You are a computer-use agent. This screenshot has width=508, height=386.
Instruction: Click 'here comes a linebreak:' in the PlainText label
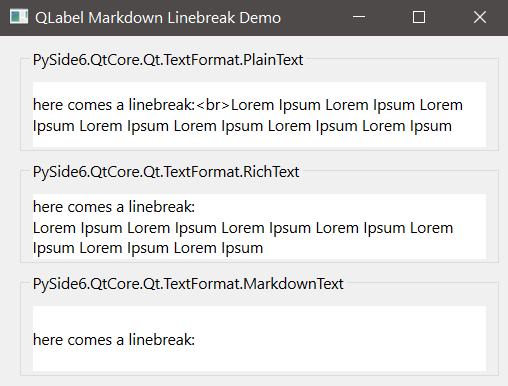coord(114,105)
